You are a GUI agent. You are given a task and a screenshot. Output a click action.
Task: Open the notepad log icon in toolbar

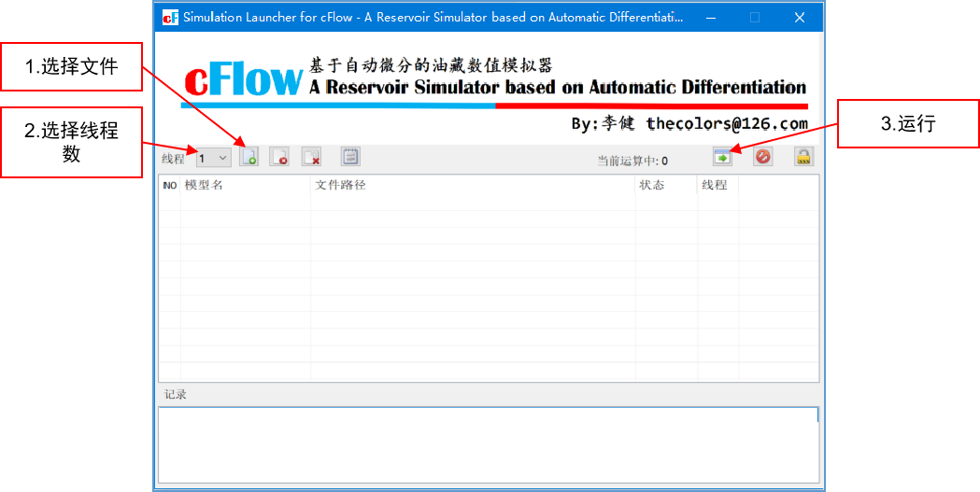point(350,156)
